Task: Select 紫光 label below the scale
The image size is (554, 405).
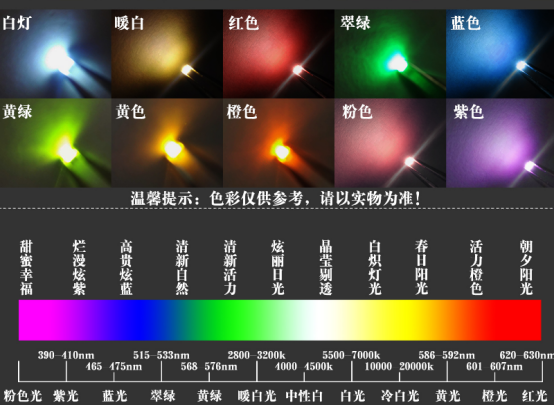Action: (66, 396)
